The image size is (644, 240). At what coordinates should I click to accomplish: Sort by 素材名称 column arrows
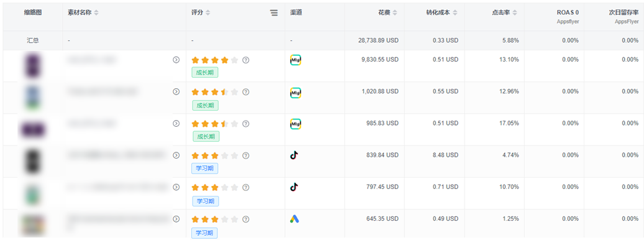96,12
